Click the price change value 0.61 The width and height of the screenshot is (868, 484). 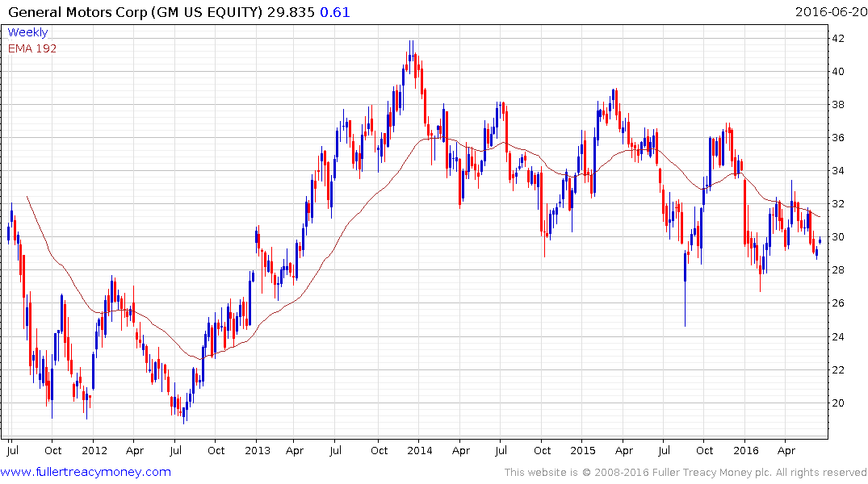pyautogui.click(x=335, y=12)
